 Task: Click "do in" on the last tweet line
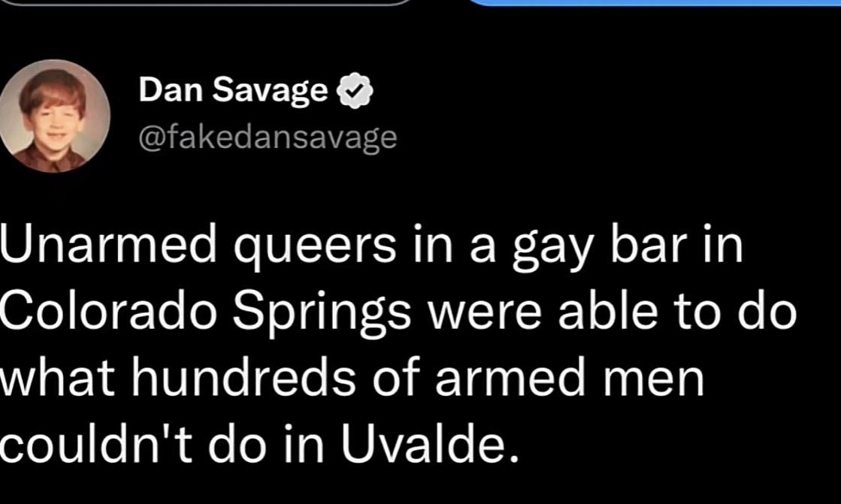[277, 445]
